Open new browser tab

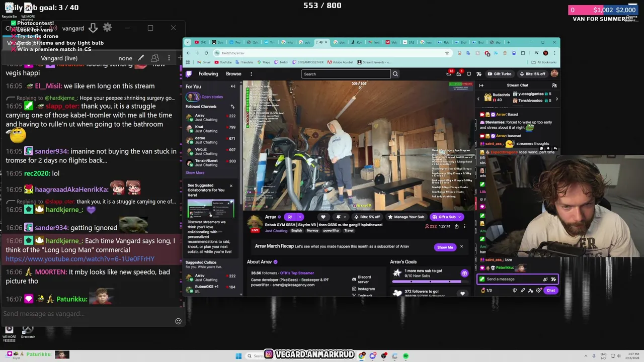(509, 42)
